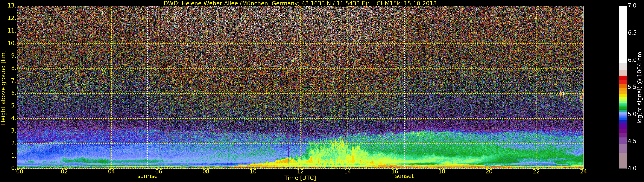This screenshot has width=644, height=182.
Task: Click the x-axis tick label '16'
Action: pyautogui.click(x=395, y=172)
